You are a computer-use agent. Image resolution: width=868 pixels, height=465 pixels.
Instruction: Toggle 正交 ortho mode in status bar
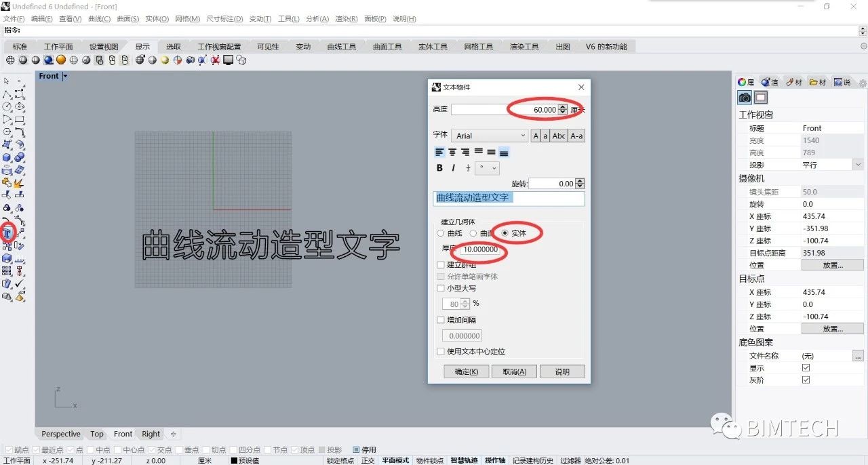pos(368,460)
